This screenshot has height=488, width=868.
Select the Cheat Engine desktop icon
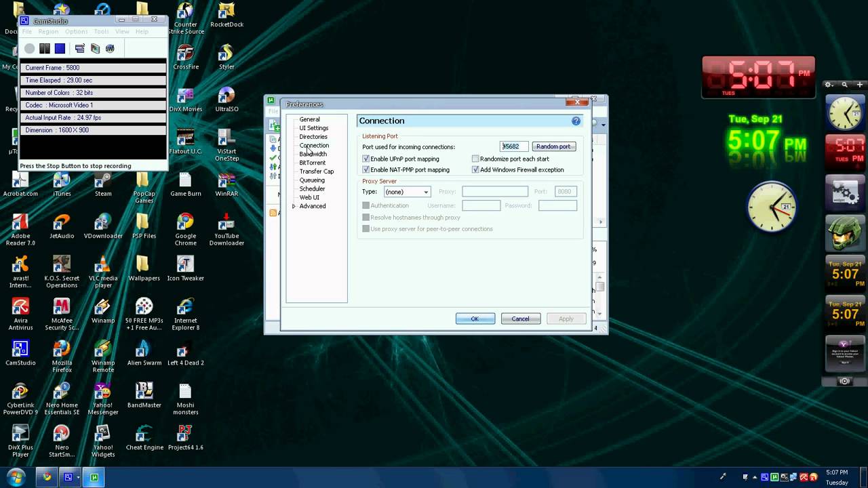point(144,437)
